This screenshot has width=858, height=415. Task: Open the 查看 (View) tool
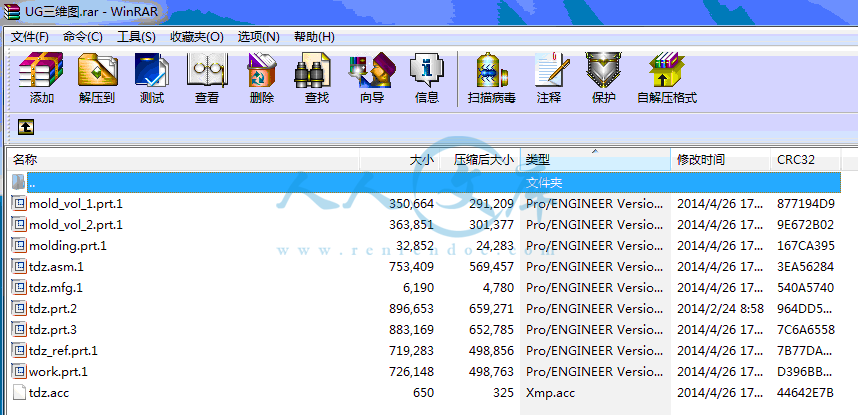tap(207, 70)
